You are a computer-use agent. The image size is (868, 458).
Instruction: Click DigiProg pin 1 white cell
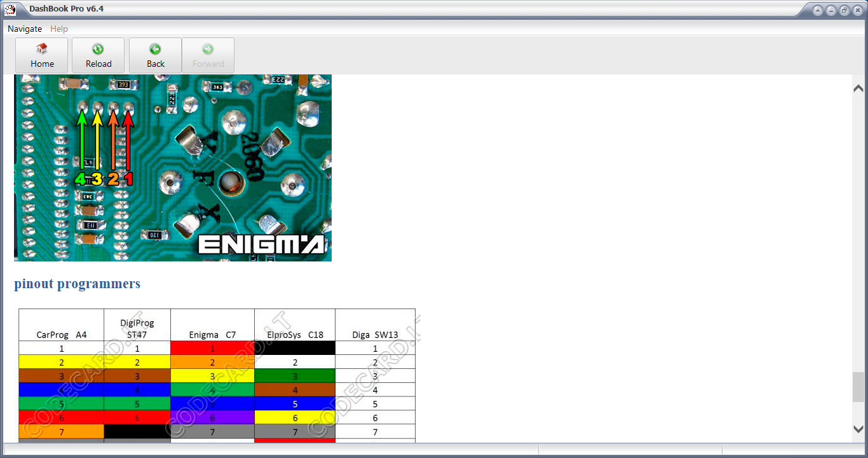click(x=137, y=349)
